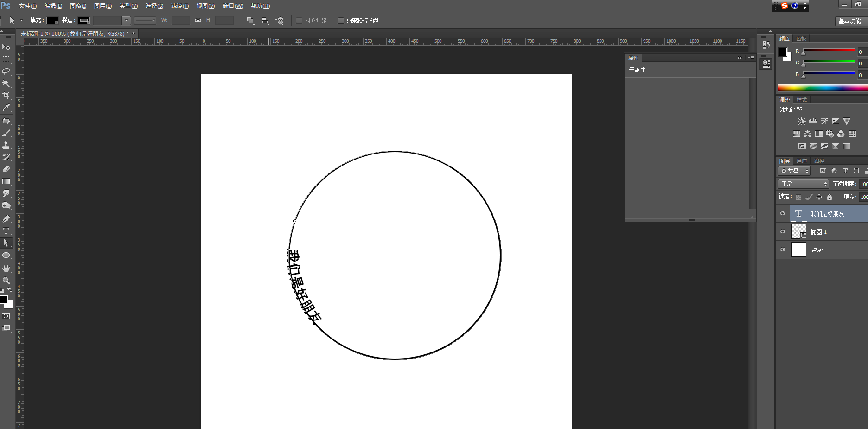
Task: Click the 样式 panel tab
Action: click(x=802, y=100)
